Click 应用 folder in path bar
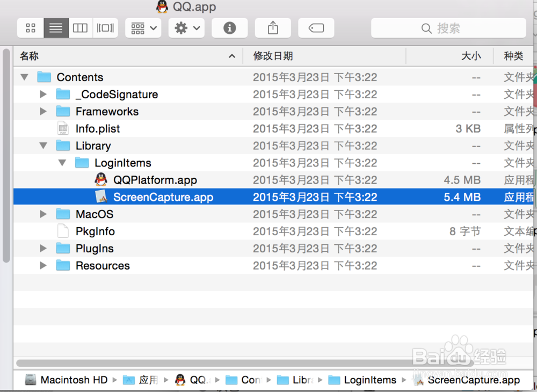 141,380
